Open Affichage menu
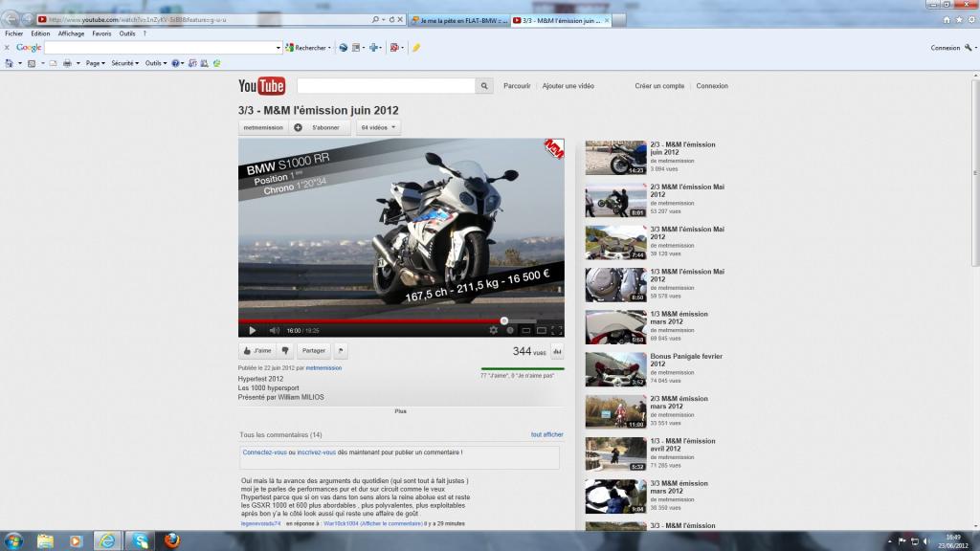The image size is (980, 551). tap(71, 33)
